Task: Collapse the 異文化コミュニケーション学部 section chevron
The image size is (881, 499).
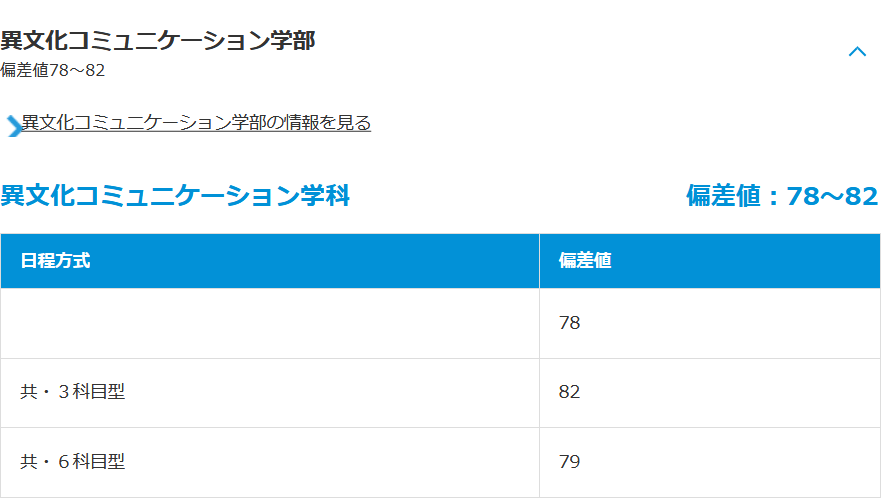Action: click(857, 52)
